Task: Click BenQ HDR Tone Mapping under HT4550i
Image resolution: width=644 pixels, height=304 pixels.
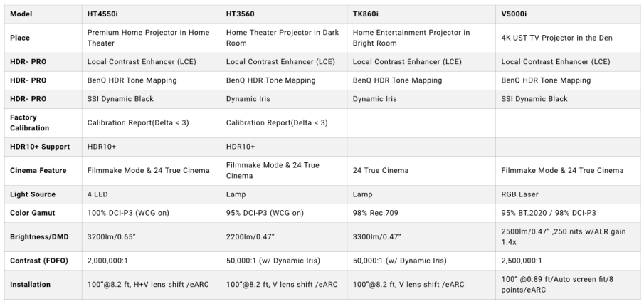Action: [x=132, y=80]
